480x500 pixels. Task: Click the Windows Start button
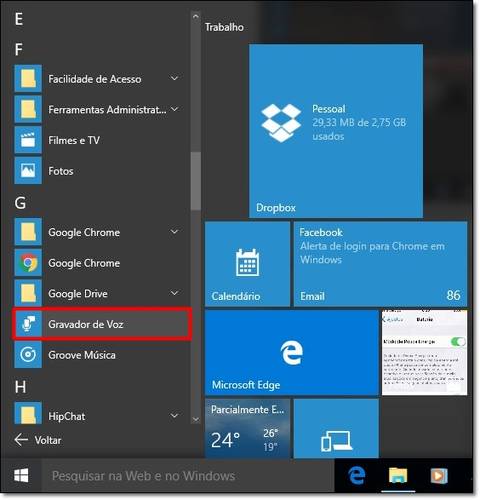pos(21,475)
